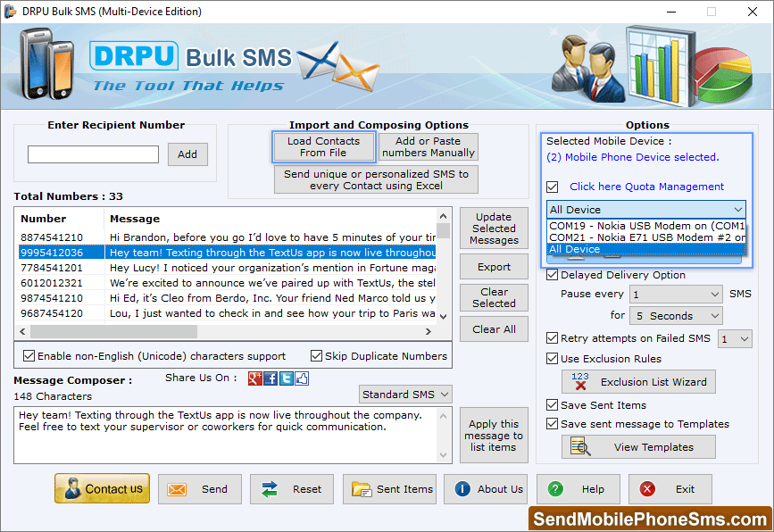Open Click here Quota Management link

click(646, 187)
